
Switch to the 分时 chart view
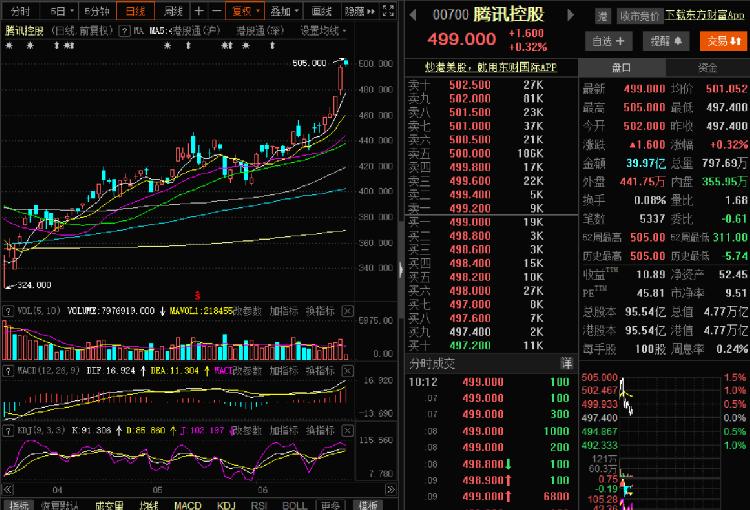pyautogui.click(x=20, y=11)
